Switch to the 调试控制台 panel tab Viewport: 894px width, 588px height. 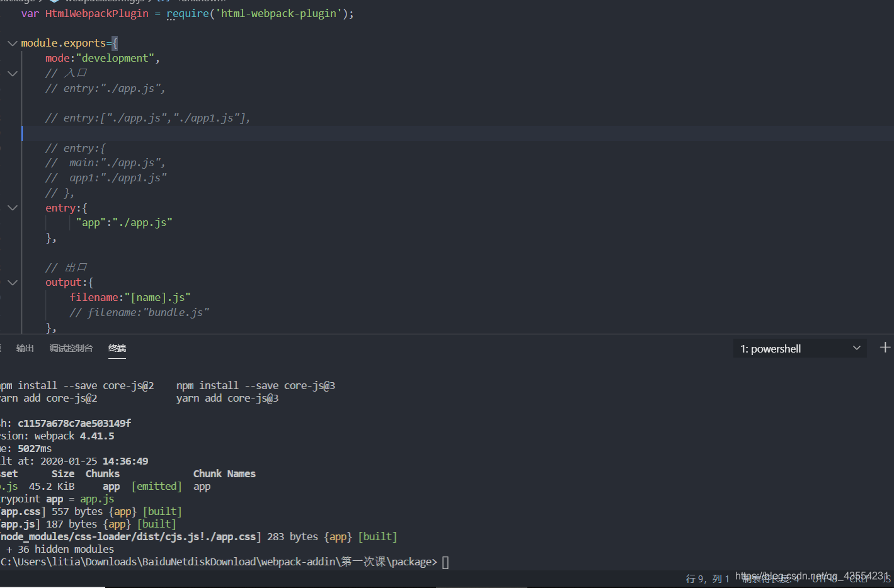tap(71, 348)
